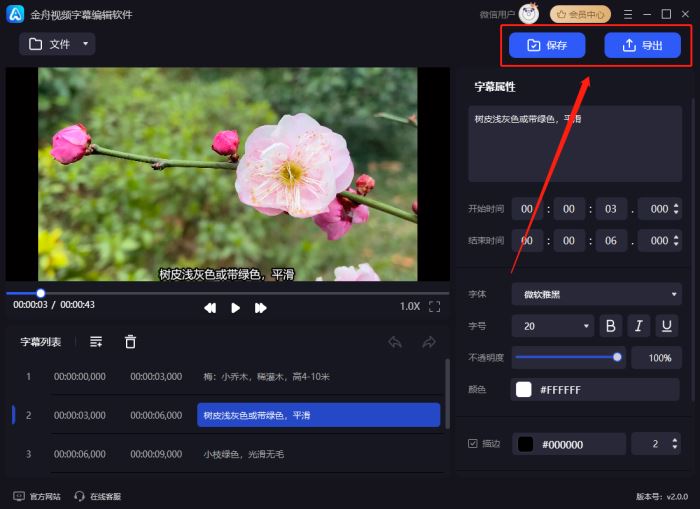This screenshot has height=509, width=700.
Task: Select the highlighted subtitle 树皮浅灰色或带绿色
Action: [x=319, y=415]
